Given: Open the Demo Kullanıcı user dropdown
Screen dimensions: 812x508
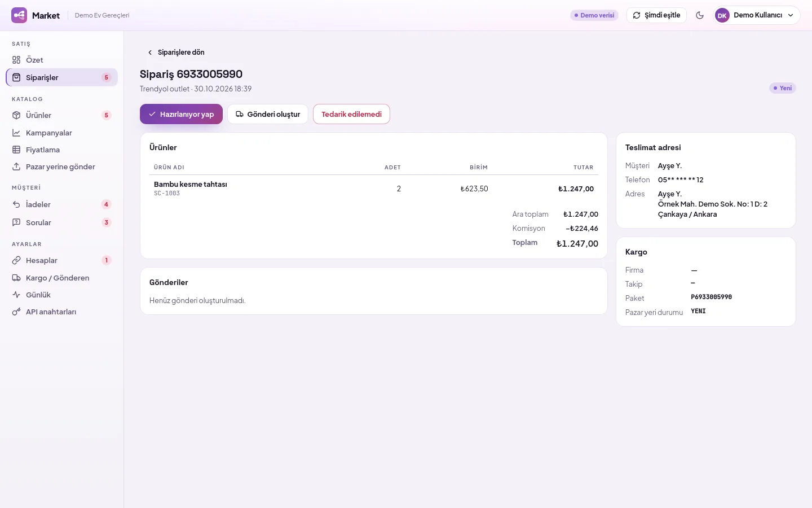Looking at the screenshot, I should [757, 15].
